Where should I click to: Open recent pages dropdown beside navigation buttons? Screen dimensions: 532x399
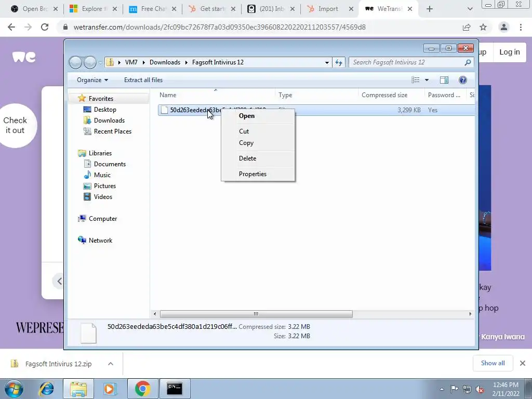(100, 63)
